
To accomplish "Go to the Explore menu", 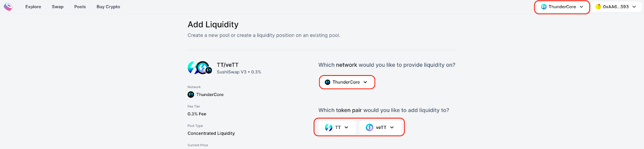I will click(x=33, y=7).
